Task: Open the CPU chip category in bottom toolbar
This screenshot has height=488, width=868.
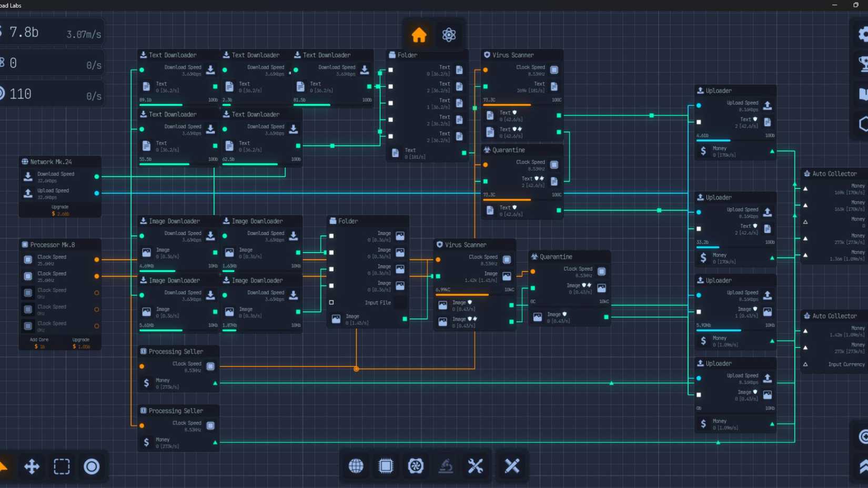Action: [386, 466]
